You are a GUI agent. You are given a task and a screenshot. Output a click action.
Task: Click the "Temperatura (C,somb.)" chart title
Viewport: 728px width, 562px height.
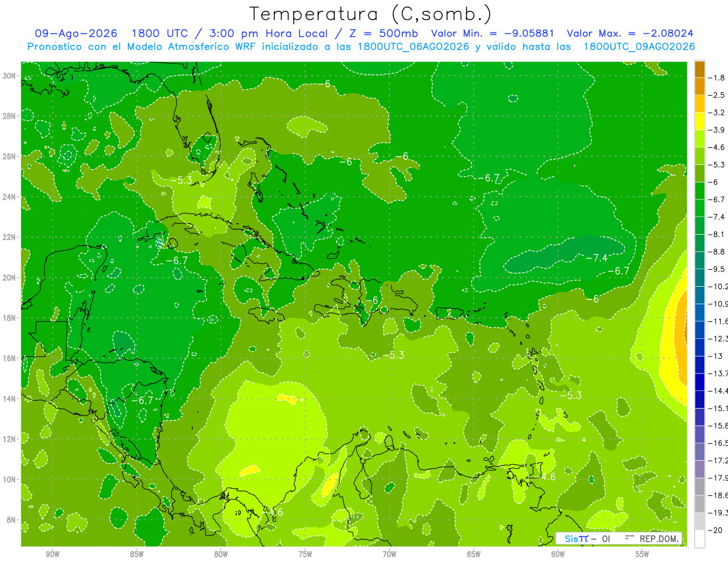click(370, 14)
